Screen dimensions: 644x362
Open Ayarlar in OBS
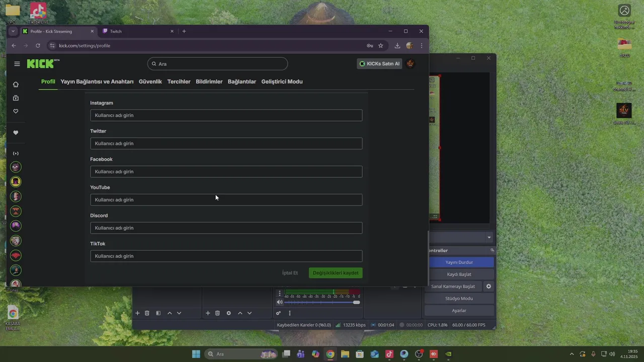pyautogui.click(x=459, y=311)
